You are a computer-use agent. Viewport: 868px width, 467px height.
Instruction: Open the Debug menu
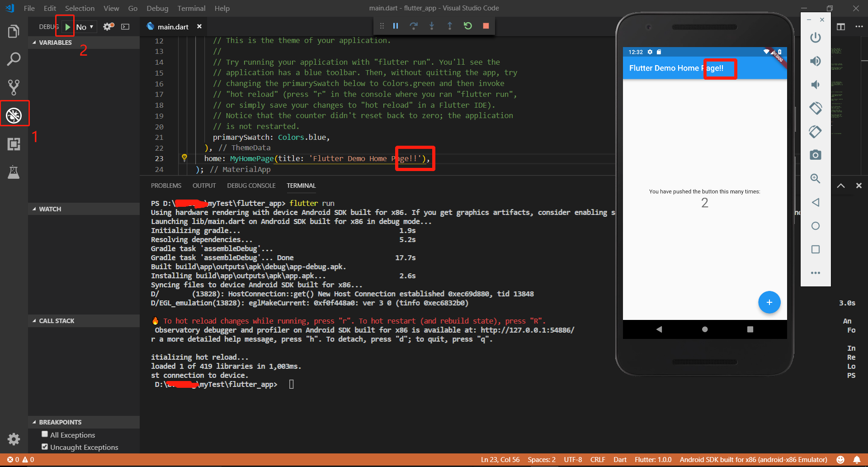[157, 8]
